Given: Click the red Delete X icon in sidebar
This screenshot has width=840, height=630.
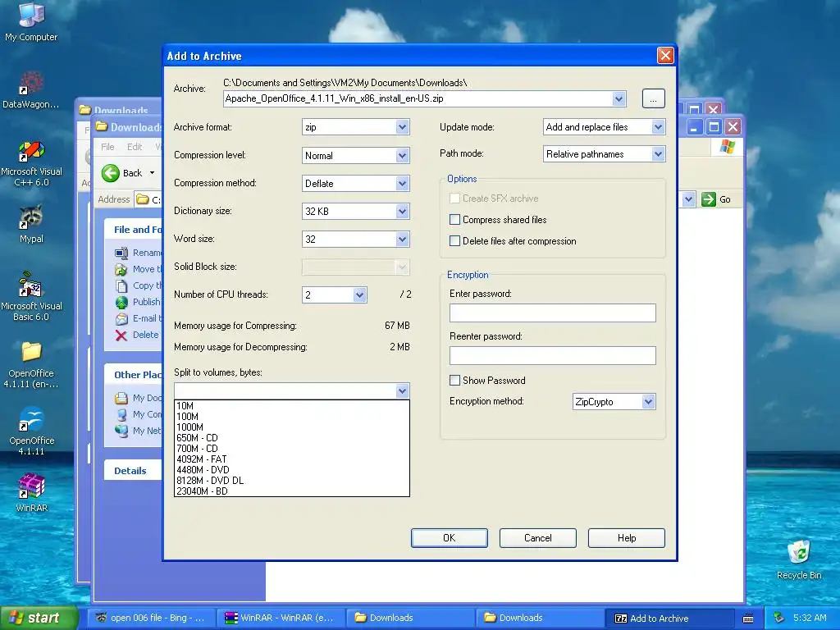Looking at the screenshot, I should pos(121,335).
